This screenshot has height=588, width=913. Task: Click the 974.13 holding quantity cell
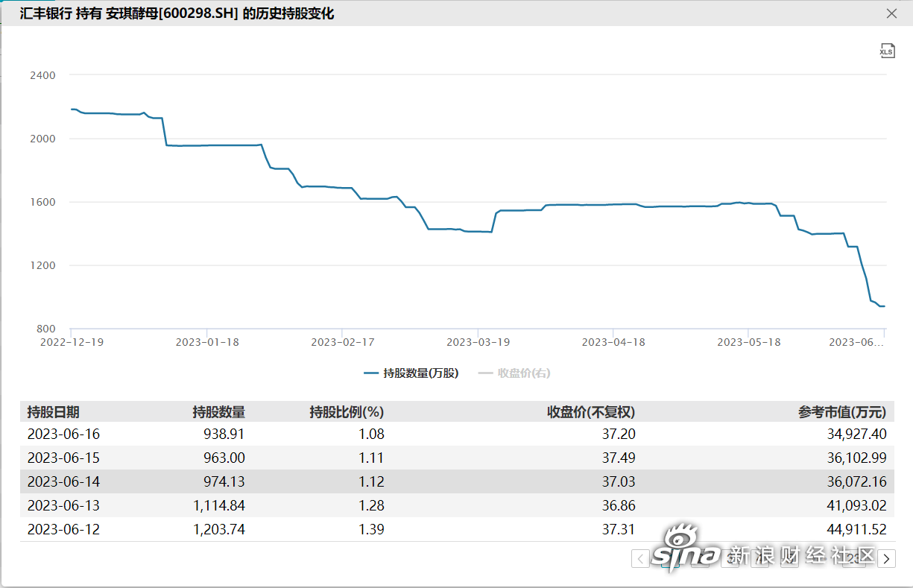tap(224, 481)
